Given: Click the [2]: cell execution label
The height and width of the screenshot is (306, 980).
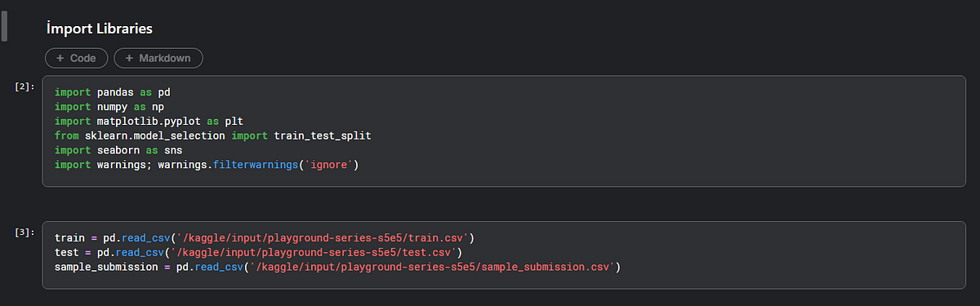Looking at the screenshot, I should point(24,86).
